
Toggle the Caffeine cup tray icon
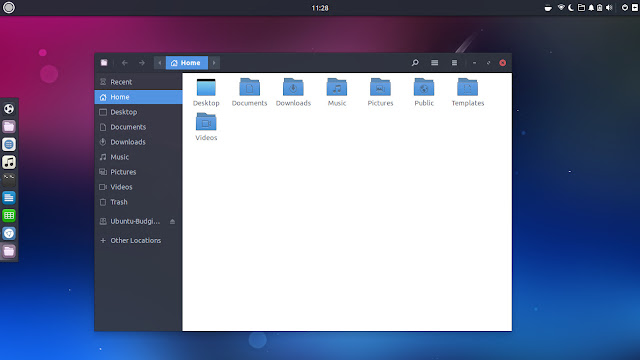coord(548,8)
